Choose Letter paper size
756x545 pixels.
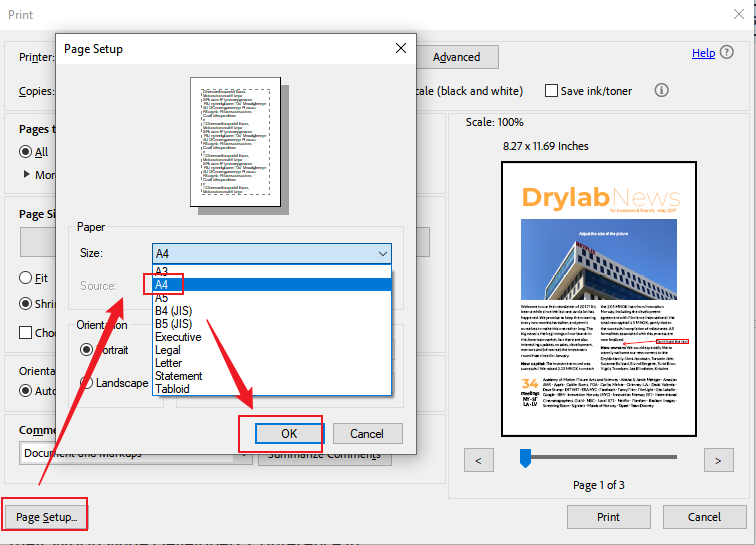(x=272, y=363)
